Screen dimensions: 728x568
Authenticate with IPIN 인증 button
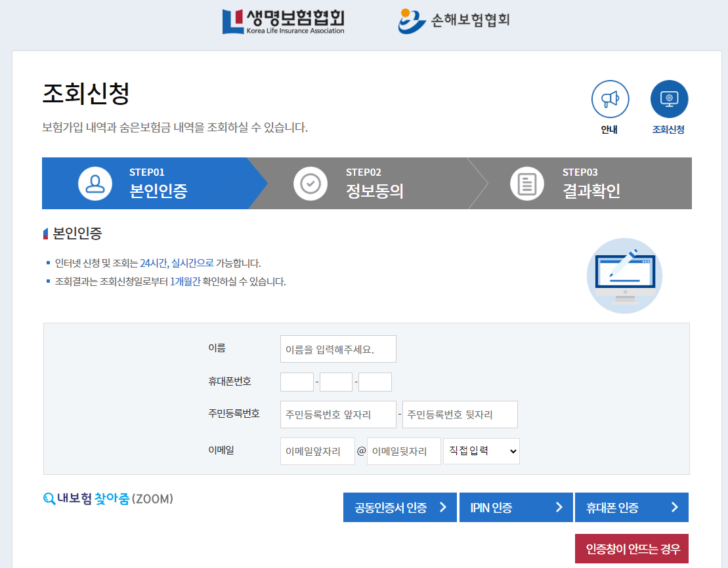pos(516,507)
